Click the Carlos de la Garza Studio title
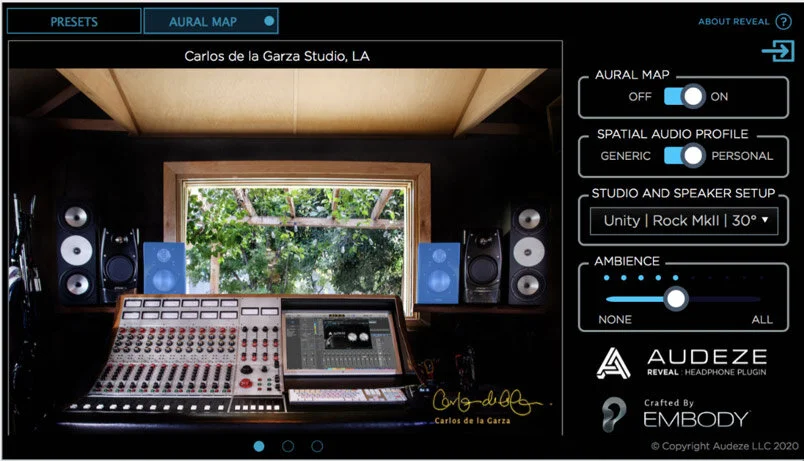 [277, 56]
